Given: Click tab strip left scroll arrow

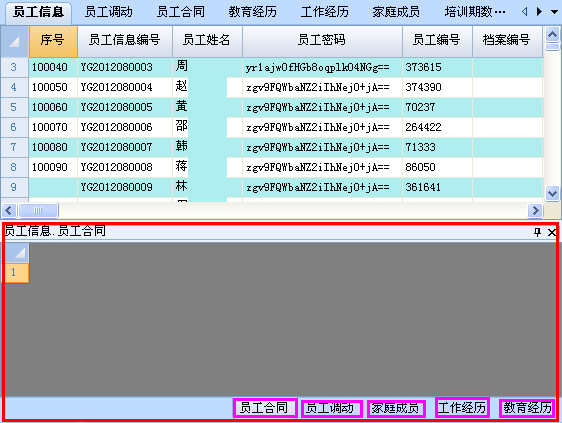Looking at the screenshot, I should [x=525, y=12].
